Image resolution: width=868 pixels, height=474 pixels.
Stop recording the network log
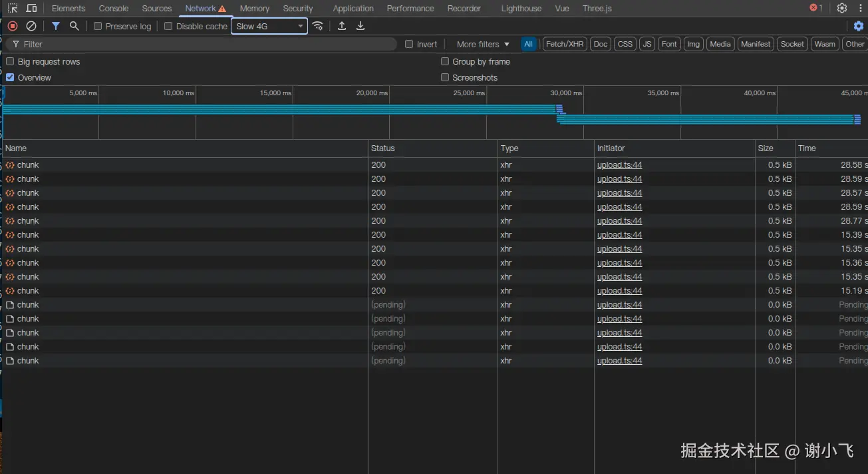tap(13, 26)
